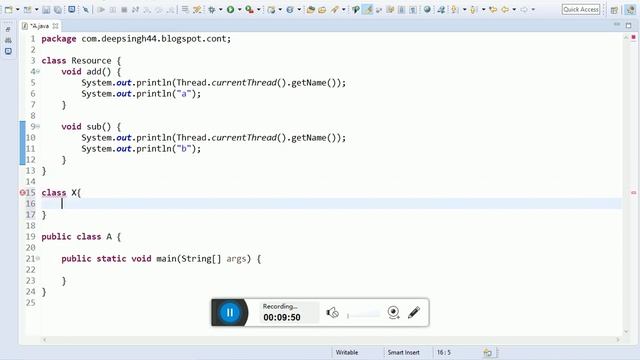
Task: Click the Search flashlight icon
Action: pyautogui.click(x=335, y=9)
